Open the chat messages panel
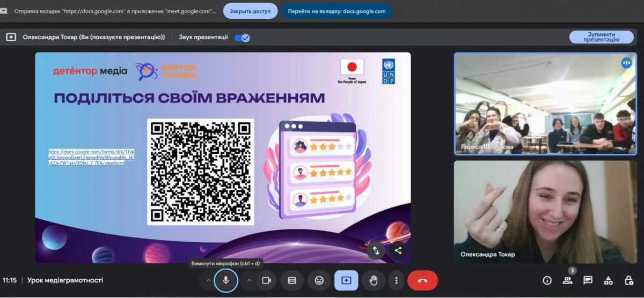Viewport: 644px width, 298px height. pos(588,280)
